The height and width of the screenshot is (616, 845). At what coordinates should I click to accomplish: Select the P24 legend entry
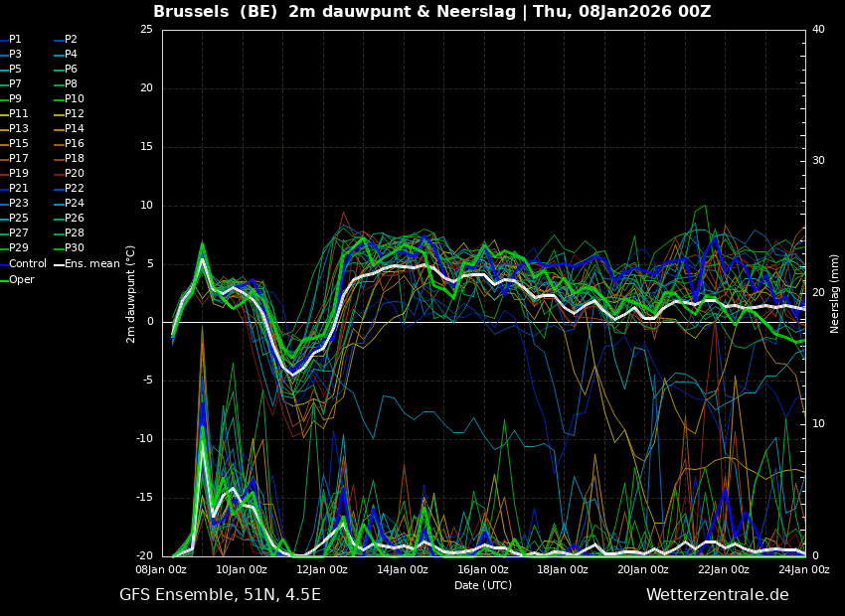click(69, 203)
